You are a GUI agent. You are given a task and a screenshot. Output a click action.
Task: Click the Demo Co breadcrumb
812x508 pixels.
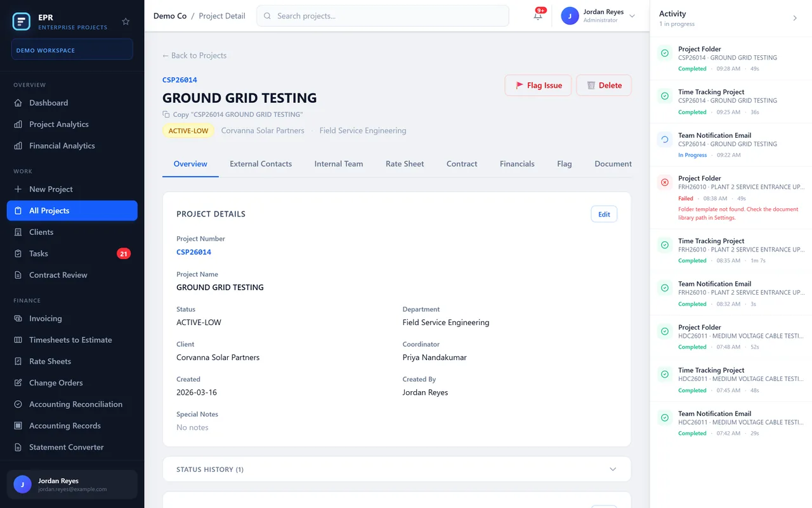(x=170, y=16)
